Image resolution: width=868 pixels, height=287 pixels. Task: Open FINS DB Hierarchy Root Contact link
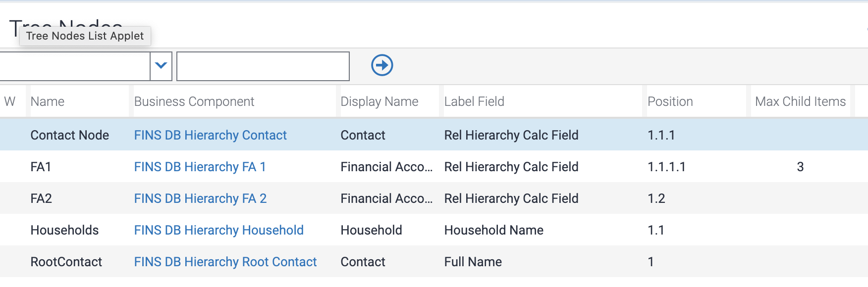tap(225, 262)
